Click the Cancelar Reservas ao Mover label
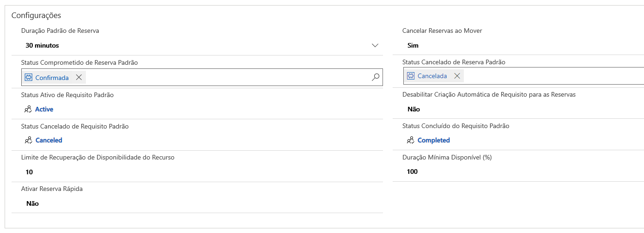Image resolution: width=644 pixels, height=233 pixels. click(x=442, y=31)
